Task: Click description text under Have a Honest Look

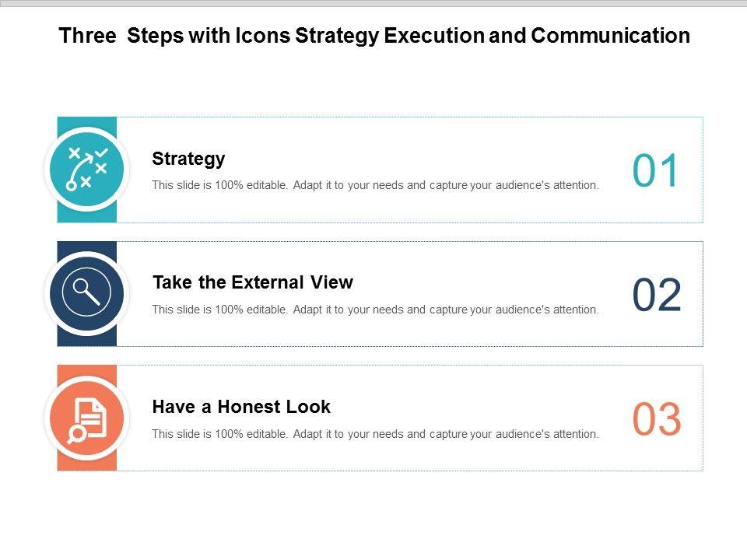Action: click(x=375, y=434)
